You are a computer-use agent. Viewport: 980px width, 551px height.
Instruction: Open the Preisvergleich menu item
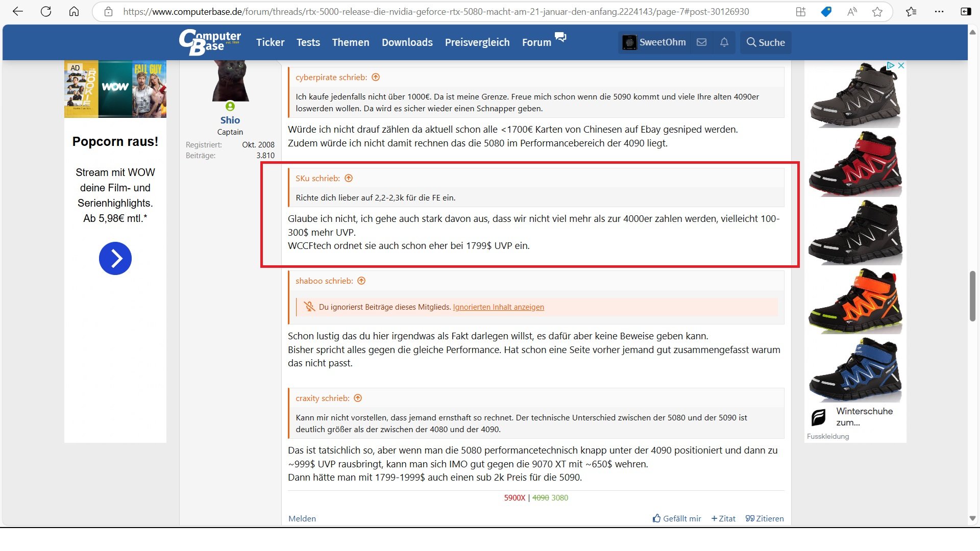pyautogui.click(x=477, y=42)
